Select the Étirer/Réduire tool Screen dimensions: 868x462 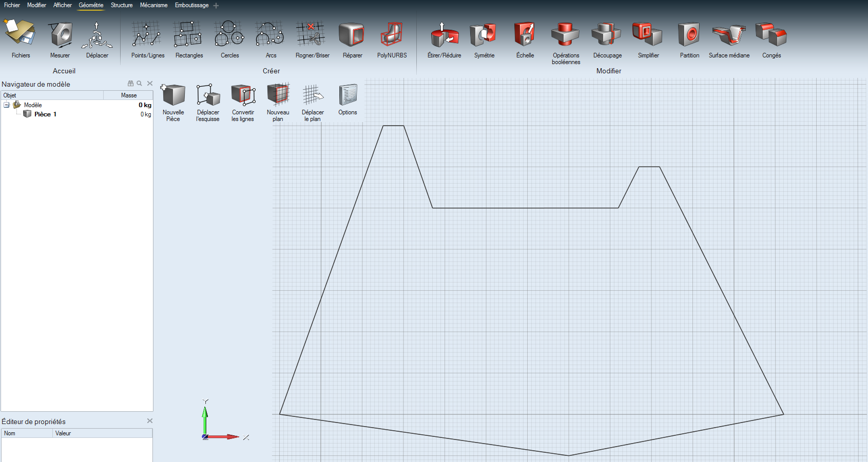click(x=445, y=34)
